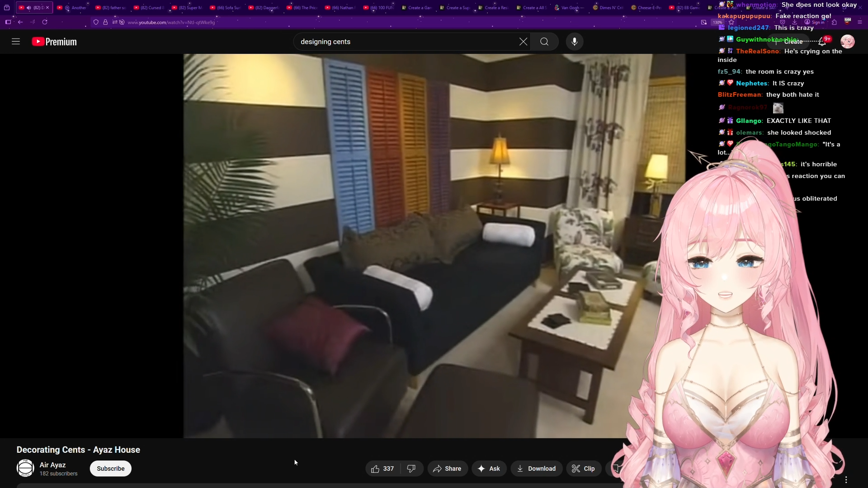Switch to the '(66) The Price' tab

click(302, 8)
